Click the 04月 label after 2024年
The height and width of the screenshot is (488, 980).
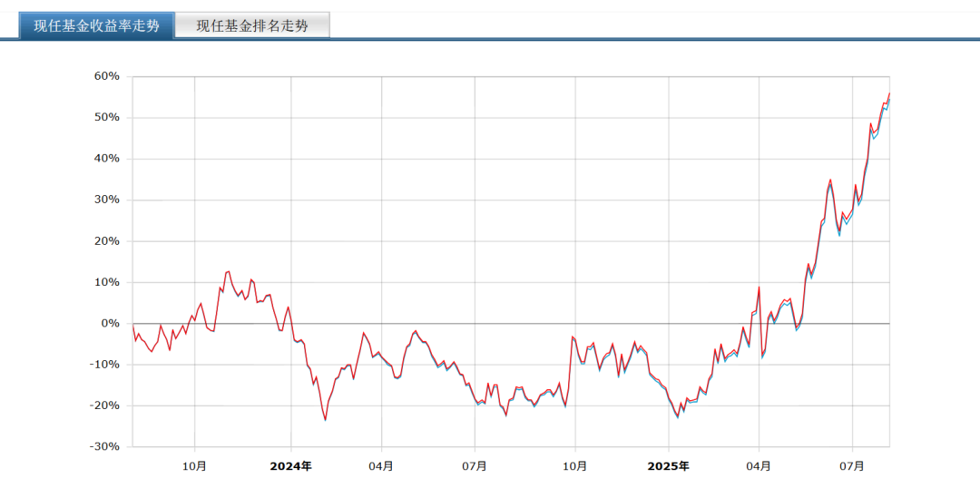pyautogui.click(x=381, y=466)
